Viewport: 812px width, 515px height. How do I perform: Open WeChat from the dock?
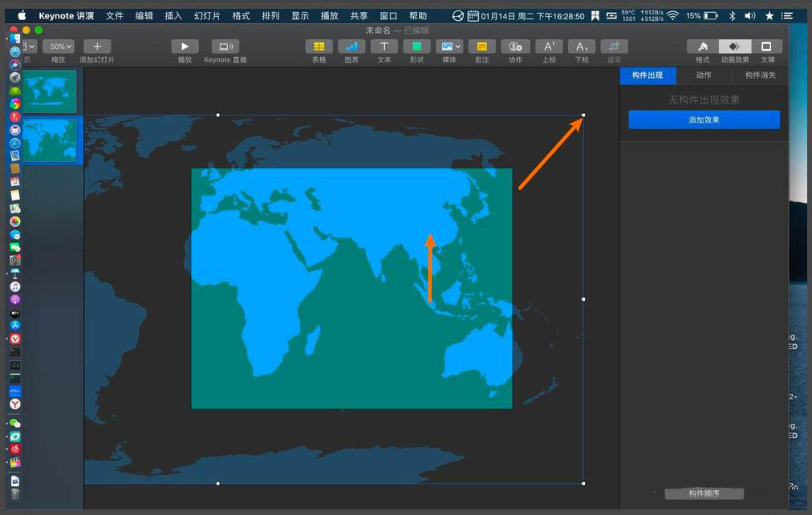tap(15, 424)
